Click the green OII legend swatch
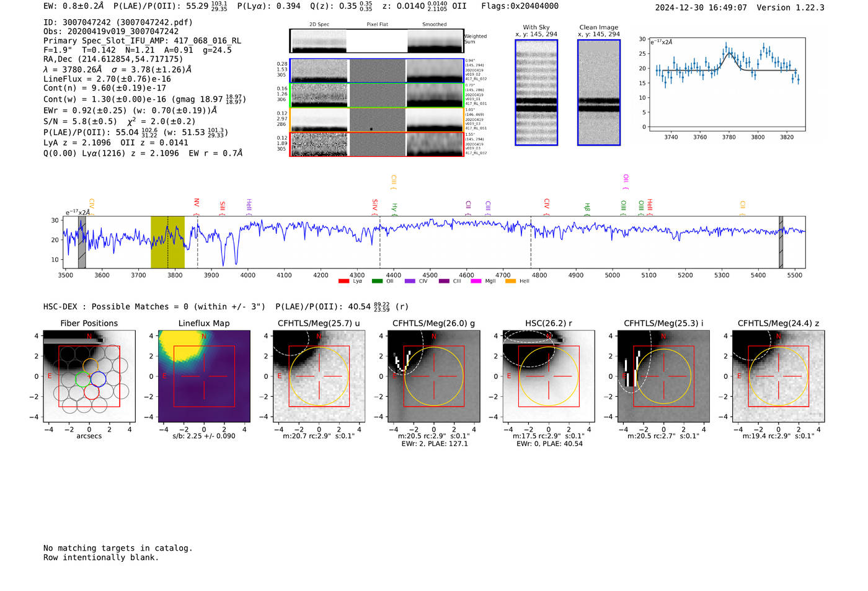 (x=377, y=282)
